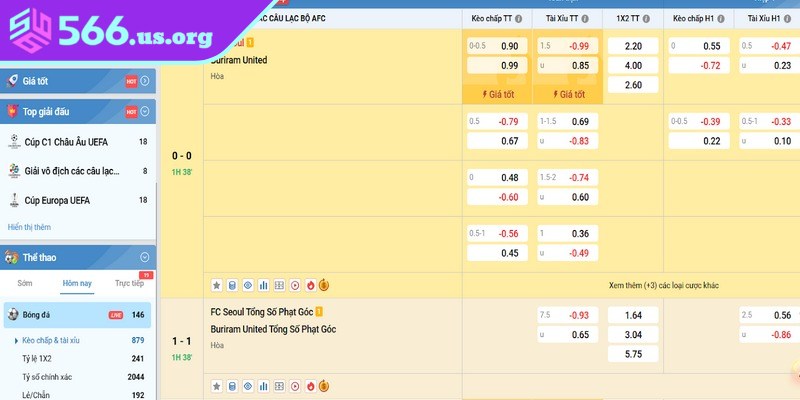The height and width of the screenshot is (400, 800).
Task: Click live stream play icon for 0-0 match
Action: [x=294, y=285]
